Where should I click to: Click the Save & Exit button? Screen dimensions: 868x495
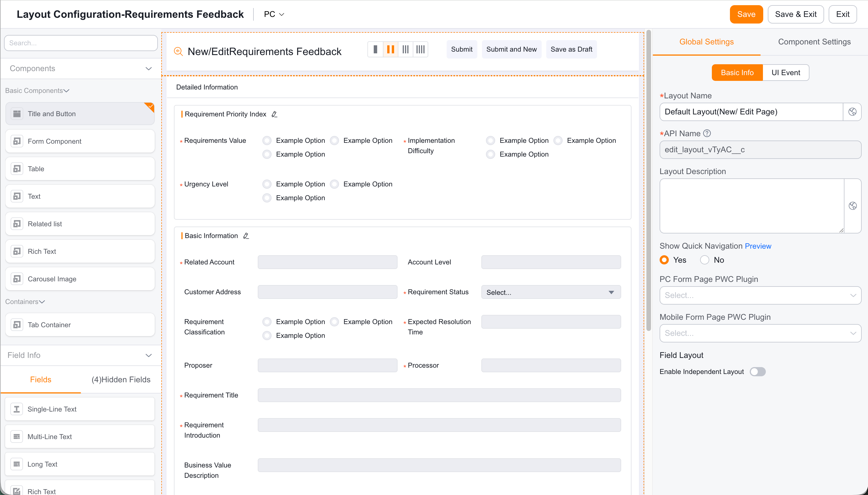[796, 14]
